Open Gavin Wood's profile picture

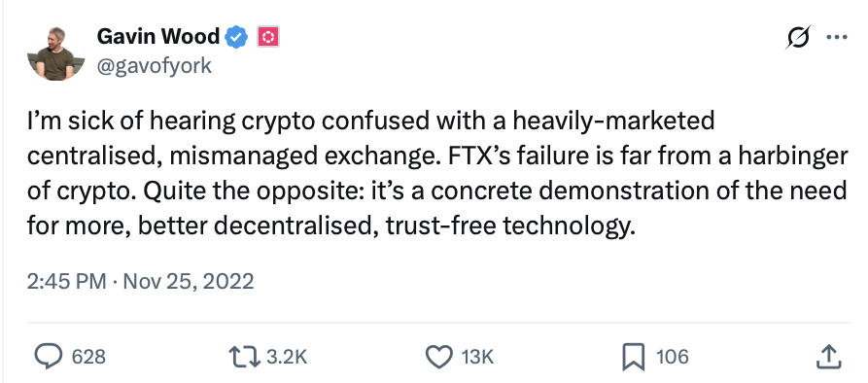tap(56, 53)
